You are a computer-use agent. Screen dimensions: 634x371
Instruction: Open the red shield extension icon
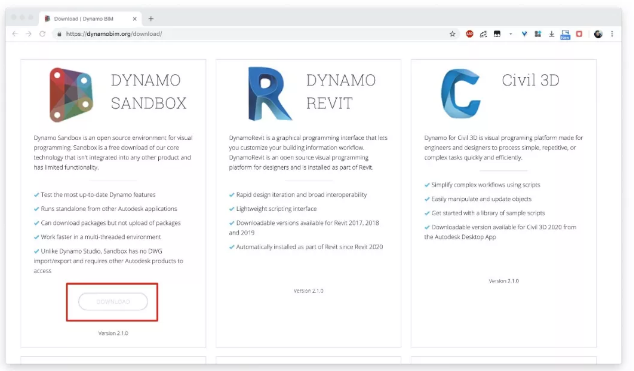579,34
